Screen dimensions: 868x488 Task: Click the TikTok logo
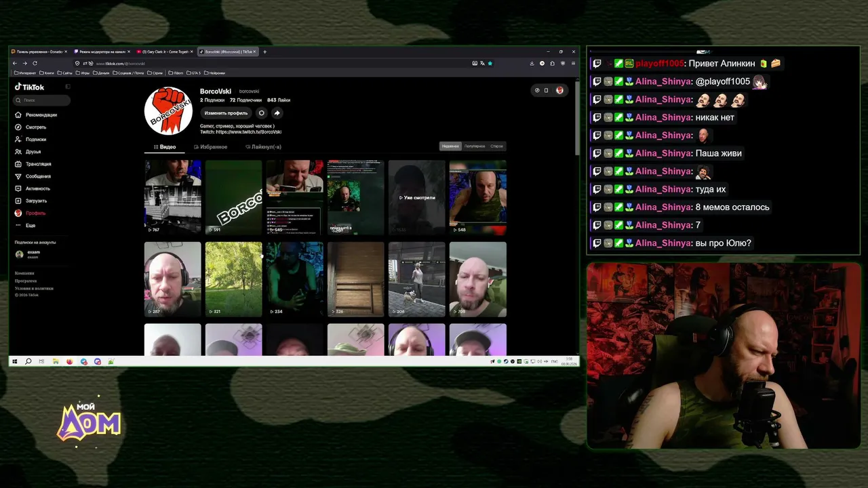tap(30, 87)
